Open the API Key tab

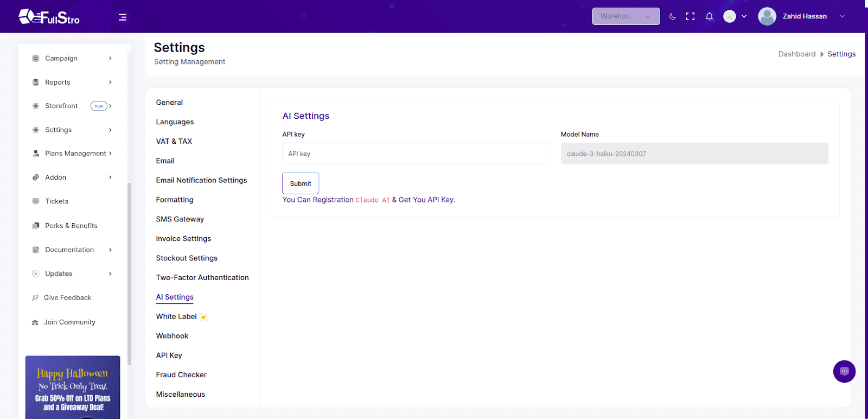tap(169, 355)
